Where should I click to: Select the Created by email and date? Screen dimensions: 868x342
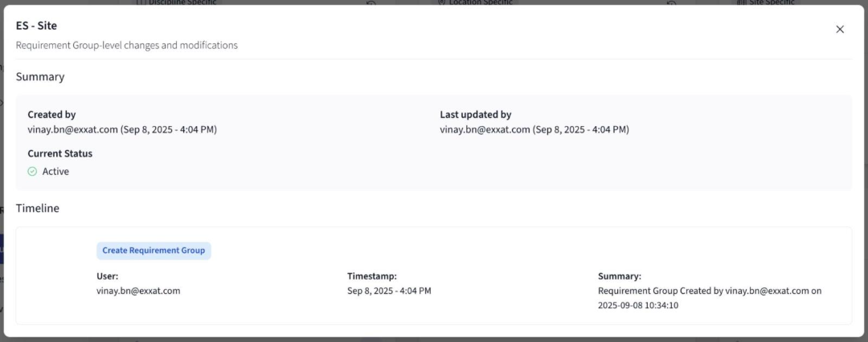click(x=122, y=129)
